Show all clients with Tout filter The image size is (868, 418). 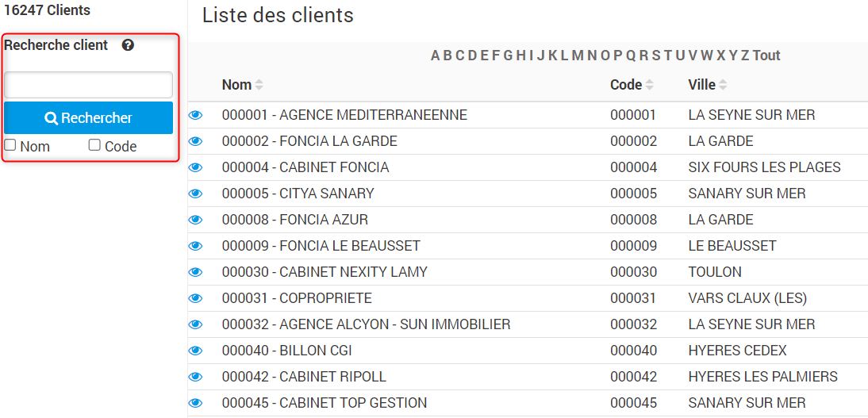click(766, 56)
